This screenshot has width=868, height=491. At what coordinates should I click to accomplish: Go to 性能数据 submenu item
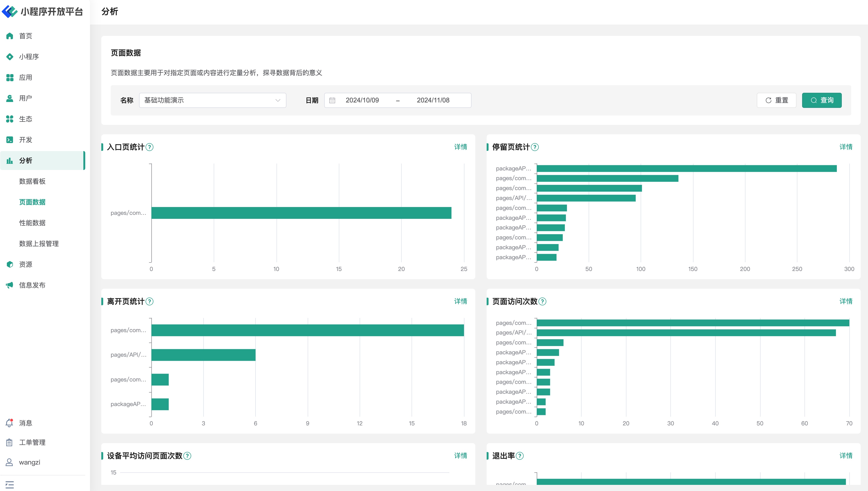click(32, 223)
